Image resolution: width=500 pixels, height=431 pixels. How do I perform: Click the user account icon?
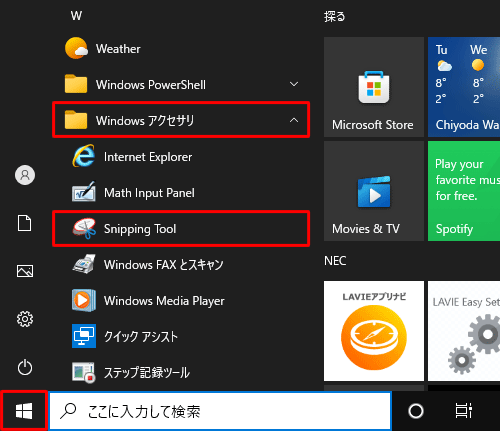pos(25,175)
